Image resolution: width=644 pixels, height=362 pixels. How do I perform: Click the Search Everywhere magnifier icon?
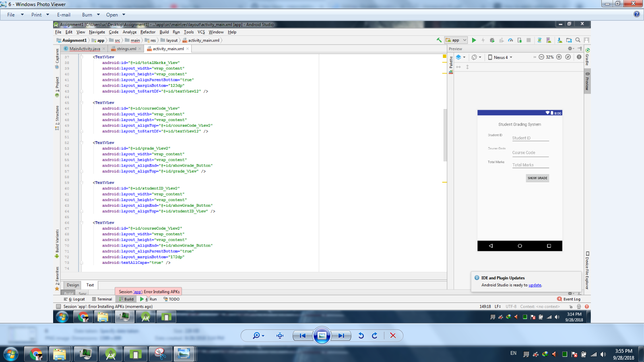pos(578,40)
